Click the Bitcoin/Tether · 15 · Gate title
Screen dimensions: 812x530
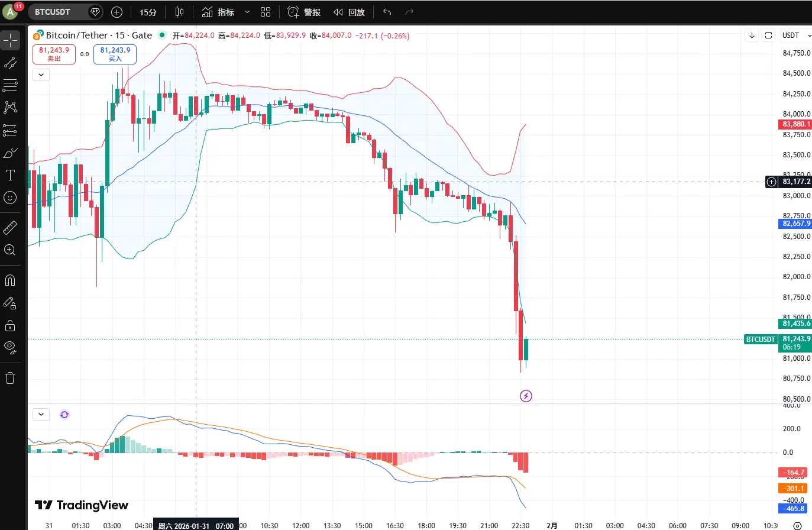click(99, 35)
